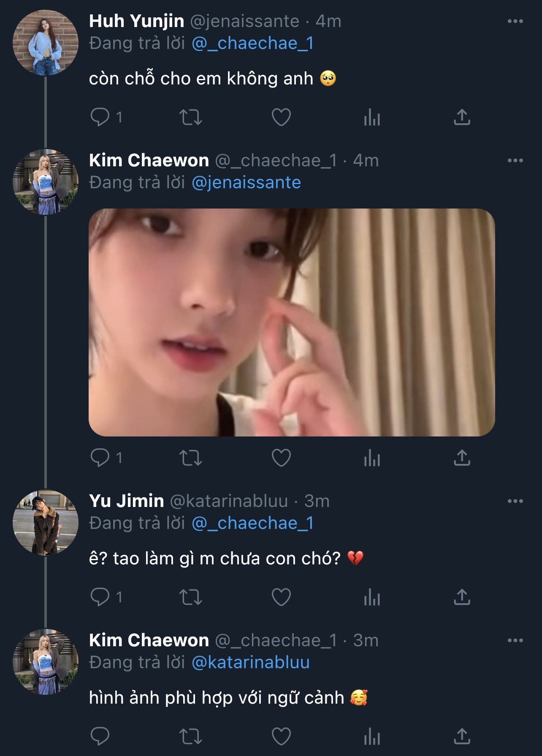Share the last Kim Chaewon tweet
The height and width of the screenshot is (756, 542).
[462, 737]
